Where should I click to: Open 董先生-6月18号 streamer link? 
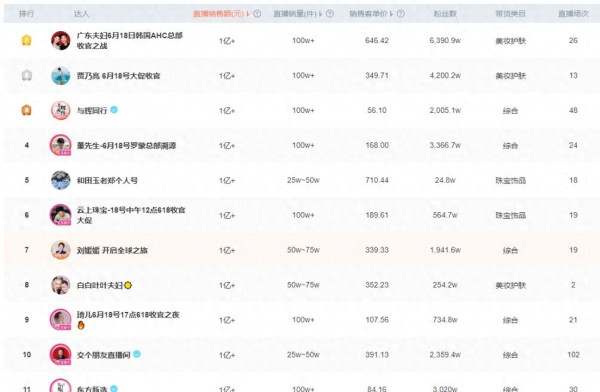click(x=126, y=145)
